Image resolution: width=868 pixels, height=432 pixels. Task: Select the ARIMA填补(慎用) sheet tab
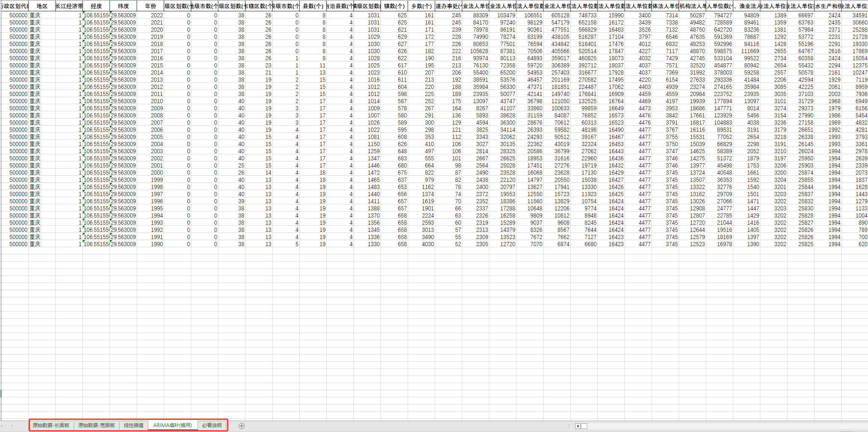tap(172, 425)
